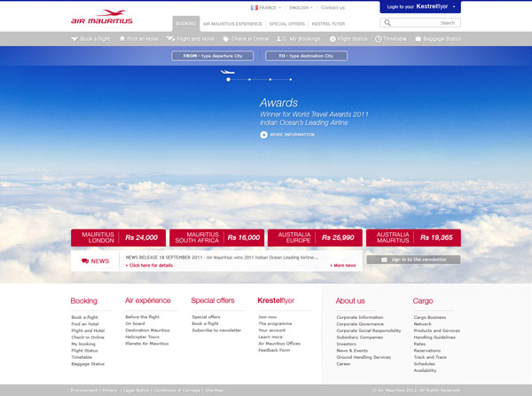Open footer Cargo Business link
The height and width of the screenshot is (396, 532).
(x=429, y=317)
